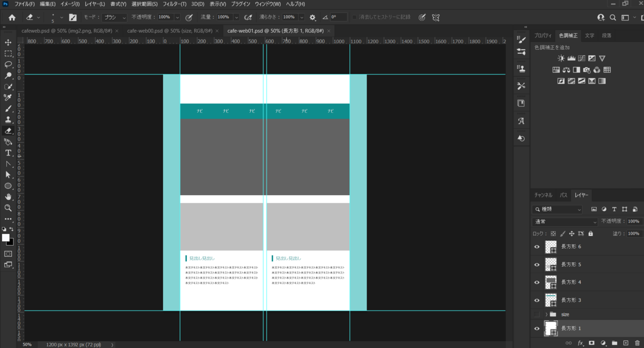The width and height of the screenshot is (644, 348).
Task: Toggle 消去してヒストリーに記録 checkbox
Action: point(354,17)
